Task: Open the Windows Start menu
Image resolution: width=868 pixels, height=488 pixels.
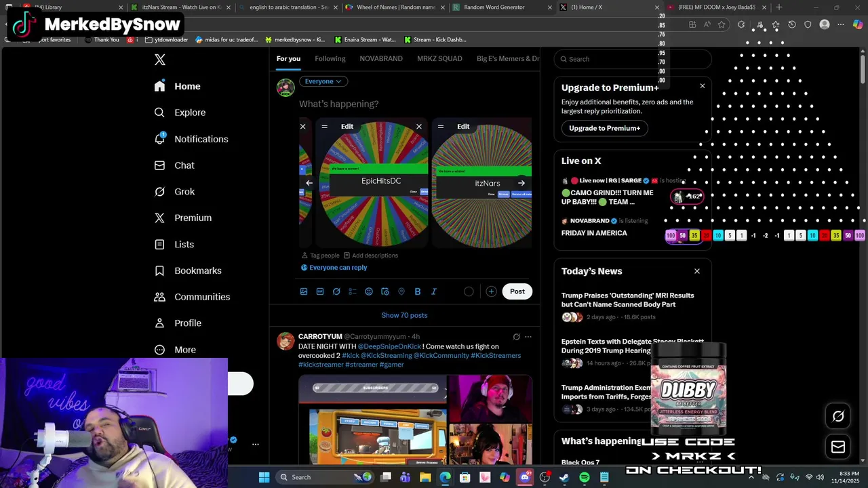Action: (264, 477)
